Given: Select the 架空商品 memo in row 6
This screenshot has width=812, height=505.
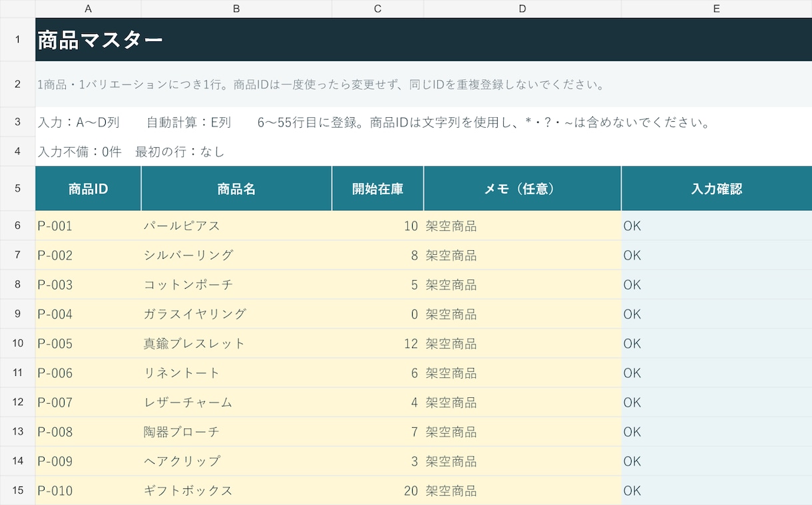Looking at the screenshot, I should point(522,226).
